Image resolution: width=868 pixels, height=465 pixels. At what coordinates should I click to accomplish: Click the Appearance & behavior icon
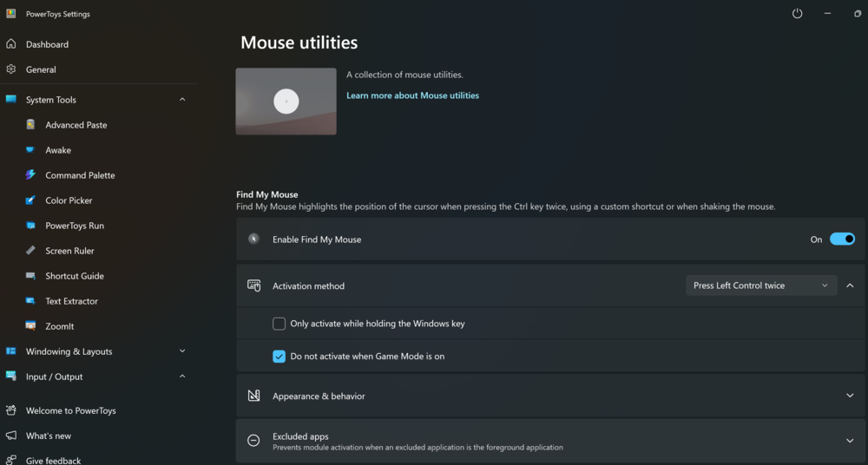[253, 396]
